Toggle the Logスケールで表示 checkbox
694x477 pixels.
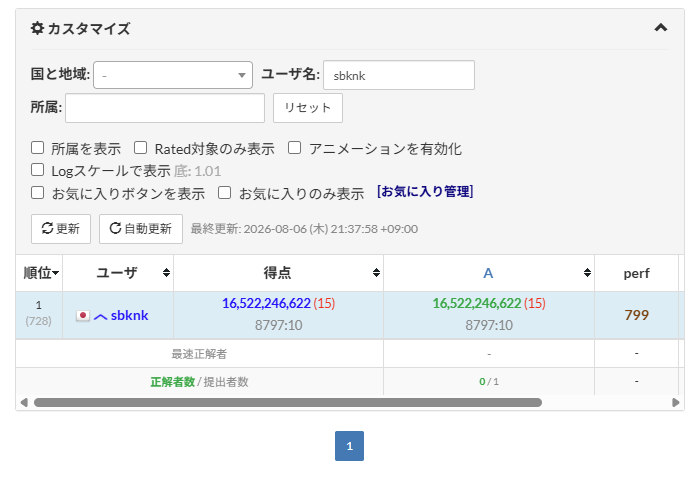(x=38, y=170)
